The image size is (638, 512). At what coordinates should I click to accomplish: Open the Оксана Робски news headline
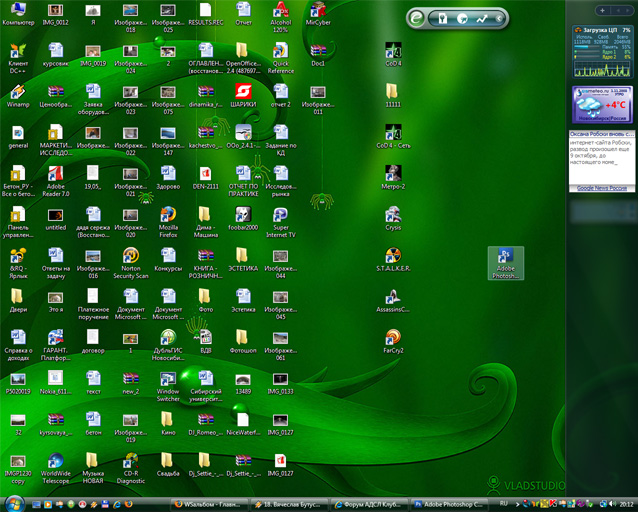(x=602, y=134)
